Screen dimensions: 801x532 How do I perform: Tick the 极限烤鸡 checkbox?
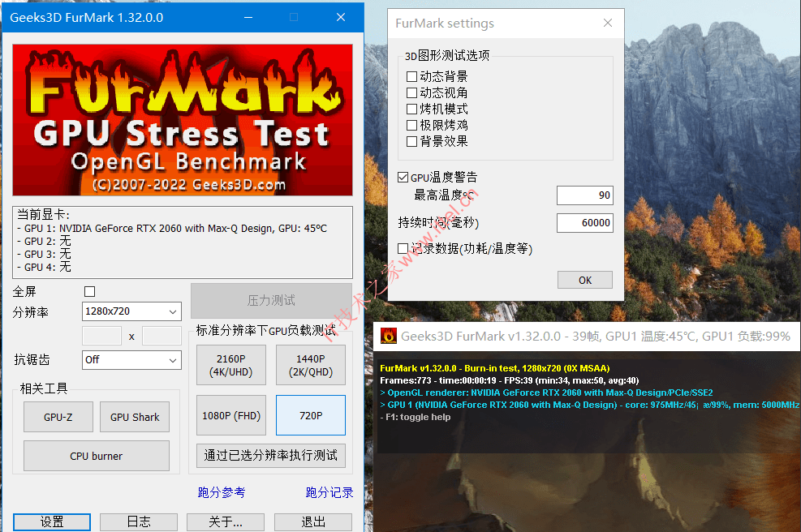point(411,125)
